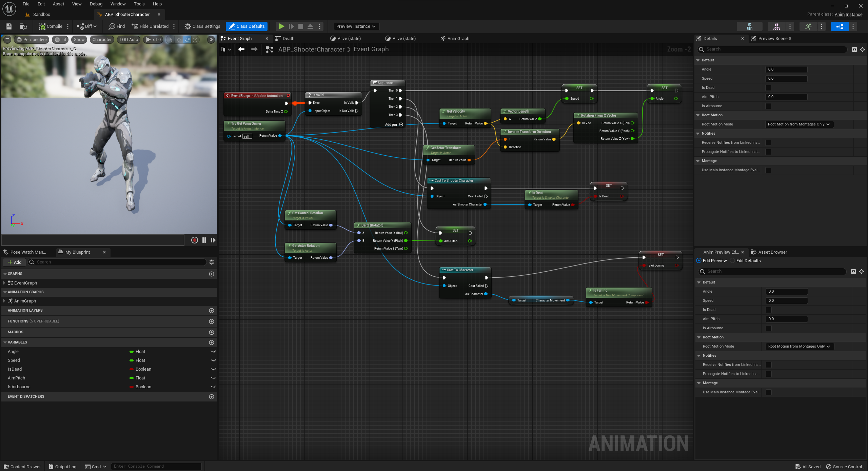Expand the EventGraph tree item
Image resolution: width=868 pixels, height=471 pixels.
[4, 283]
